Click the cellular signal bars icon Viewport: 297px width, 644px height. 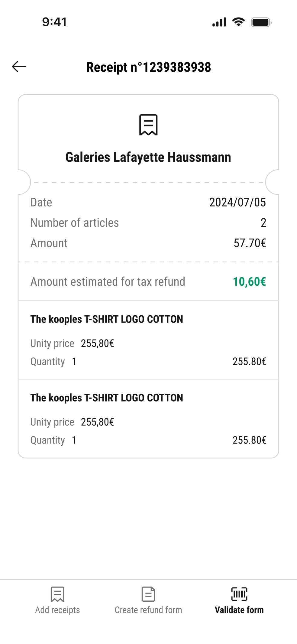coord(219,22)
